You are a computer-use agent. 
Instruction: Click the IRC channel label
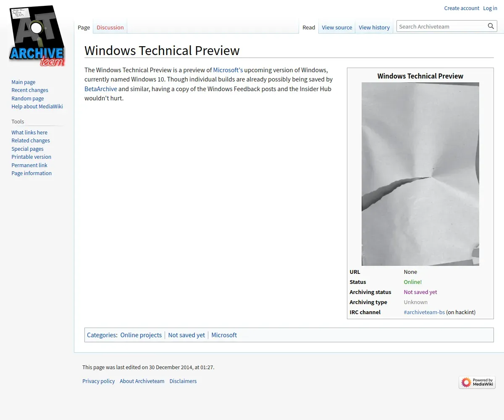click(x=365, y=312)
